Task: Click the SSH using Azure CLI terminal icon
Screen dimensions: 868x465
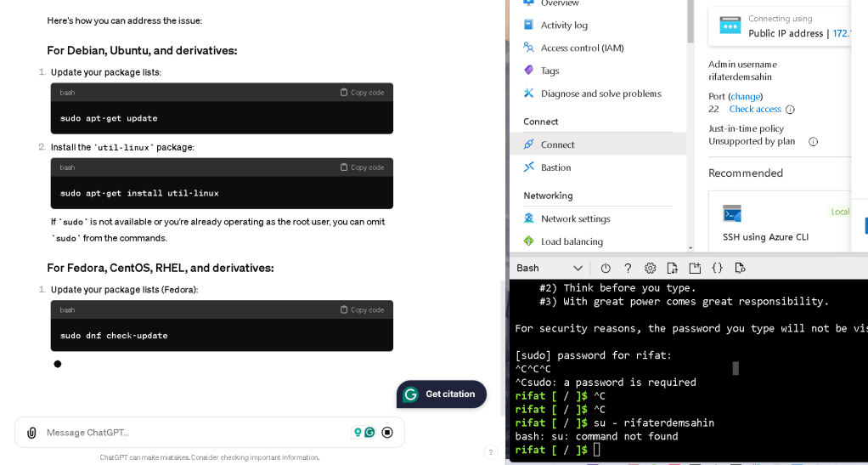Action: click(732, 213)
